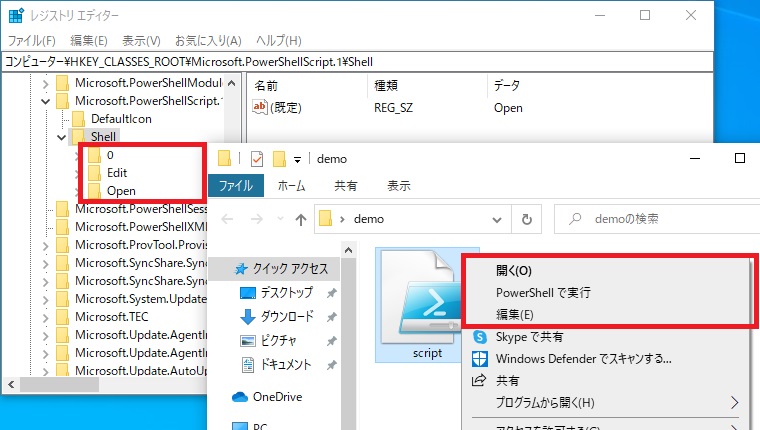Open ドキュメント in navigation pane
Screen dimensions: 760x430
pyautogui.click(x=286, y=364)
